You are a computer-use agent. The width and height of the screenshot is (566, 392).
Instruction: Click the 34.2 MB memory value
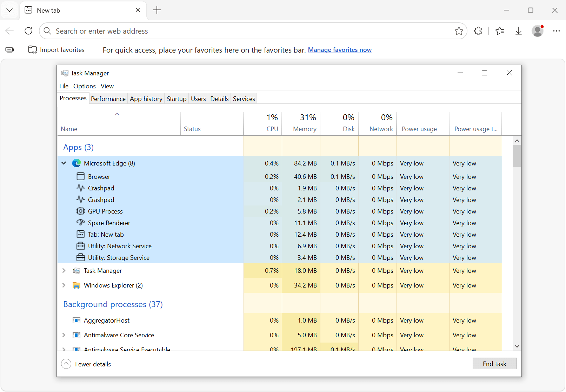(305, 285)
